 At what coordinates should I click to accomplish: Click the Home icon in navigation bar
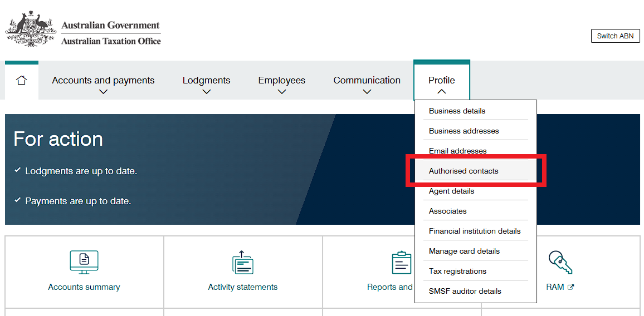coord(22,81)
